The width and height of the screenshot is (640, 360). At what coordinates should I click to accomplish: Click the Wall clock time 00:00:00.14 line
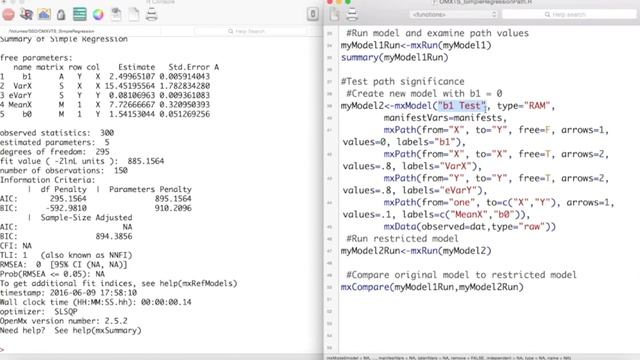(x=96, y=302)
